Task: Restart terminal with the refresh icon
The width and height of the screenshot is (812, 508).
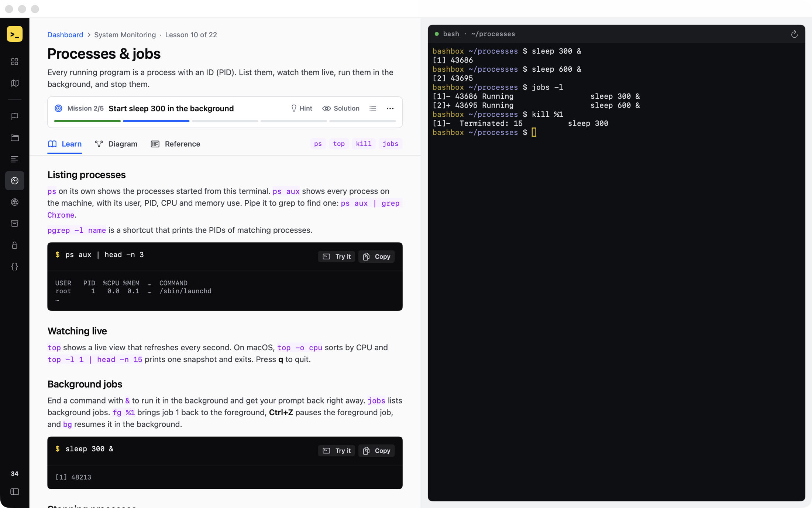Action: pyautogui.click(x=794, y=34)
